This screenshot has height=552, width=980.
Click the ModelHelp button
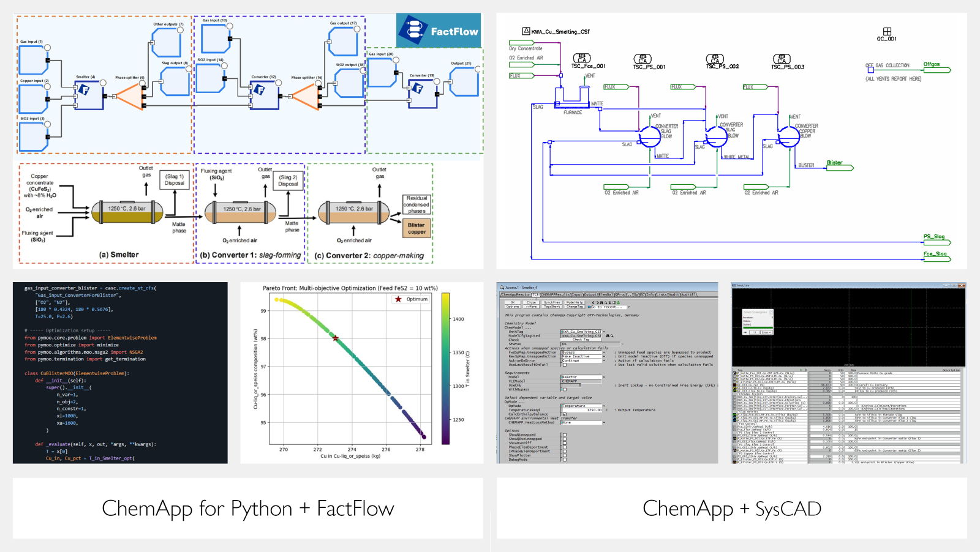(575, 302)
